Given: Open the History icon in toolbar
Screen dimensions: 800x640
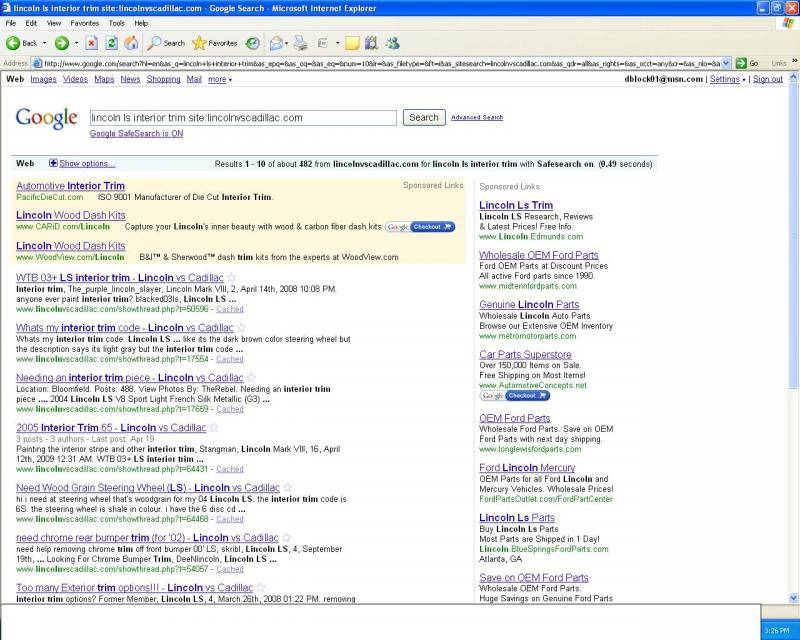Looking at the screenshot, I should (x=253, y=43).
